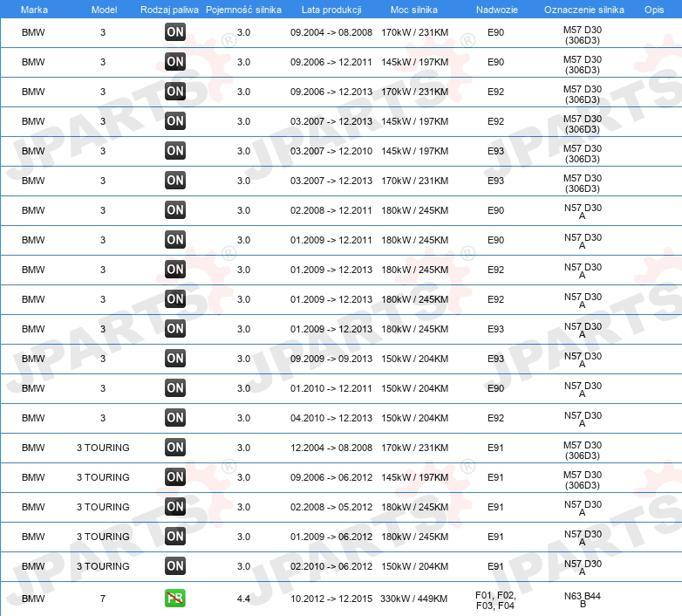Click ON icon in E93 170kW / 231KM row
The height and width of the screenshot is (616, 682).
pyautogui.click(x=175, y=180)
